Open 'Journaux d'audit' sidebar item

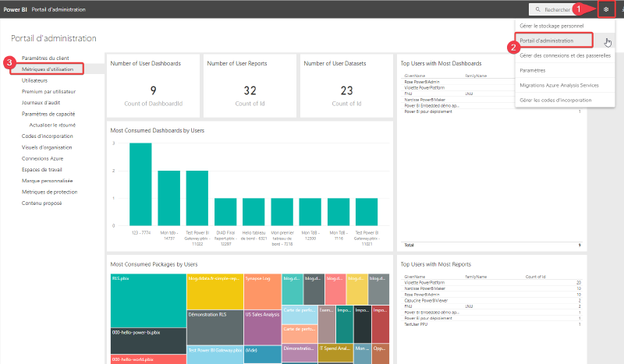tap(41, 103)
